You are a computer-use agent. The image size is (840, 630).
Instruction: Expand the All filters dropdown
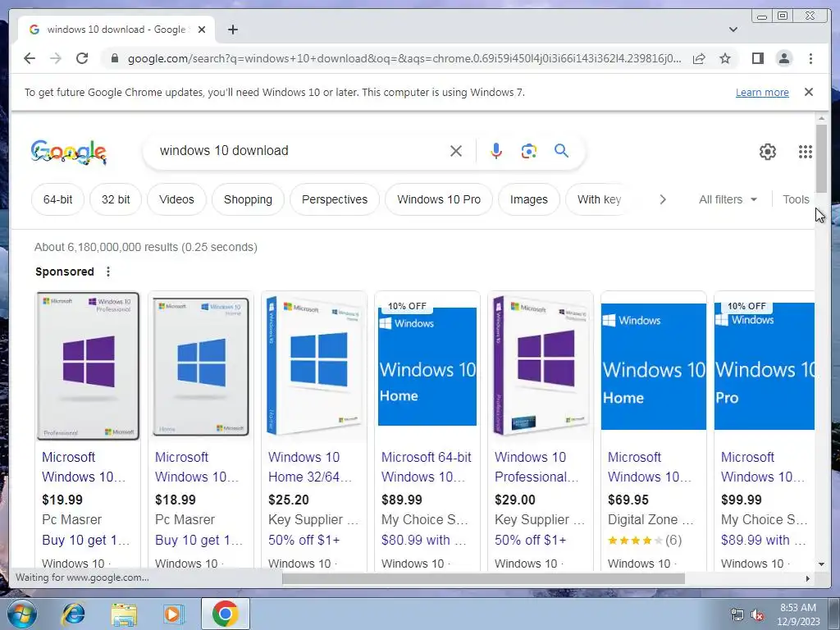728,199
